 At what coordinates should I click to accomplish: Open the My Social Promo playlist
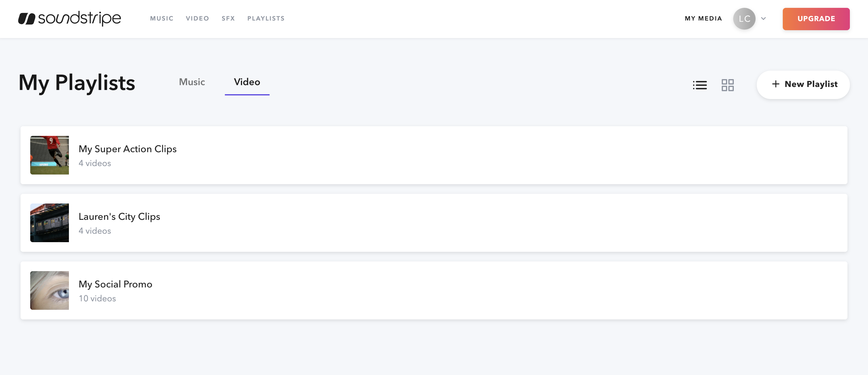pos(115,284)
